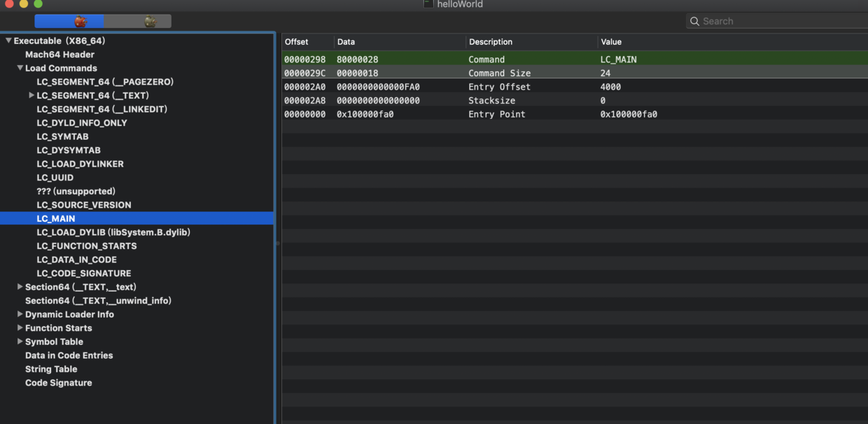The image size is (868, 424).
Task: Click the helloWorld document icon in title bar
Action: pos(428,4)
